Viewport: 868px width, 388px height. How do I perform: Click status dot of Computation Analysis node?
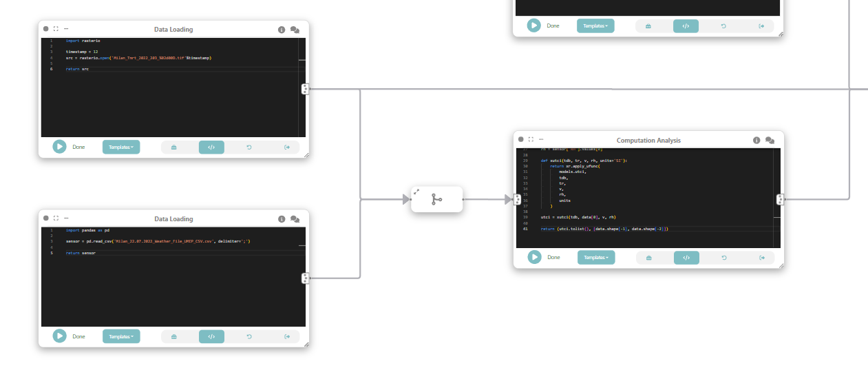click(x=521, y=139)
